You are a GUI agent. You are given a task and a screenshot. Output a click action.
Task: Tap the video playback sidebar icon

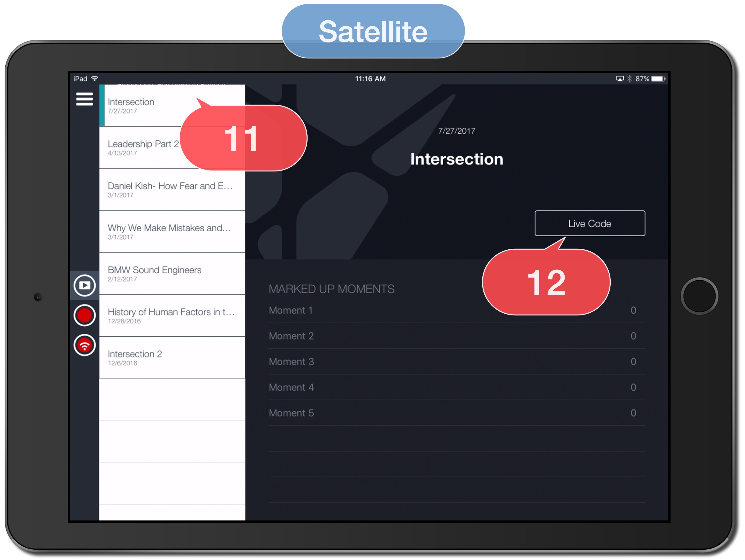pyautogui.click(x=84, y=286)
